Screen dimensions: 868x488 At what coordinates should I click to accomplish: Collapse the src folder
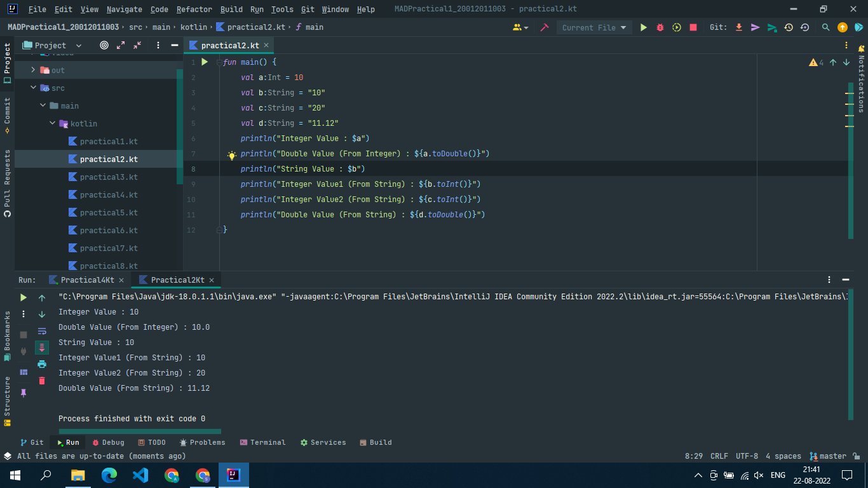pyautogui.click(x=34, y=88)
